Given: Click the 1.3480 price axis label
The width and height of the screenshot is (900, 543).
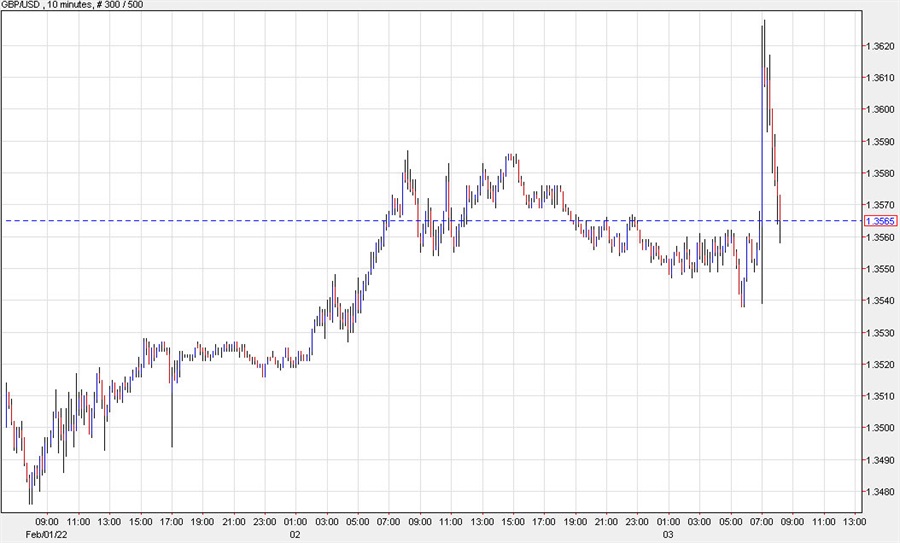Looking at the screenshot, I should 882,492.
